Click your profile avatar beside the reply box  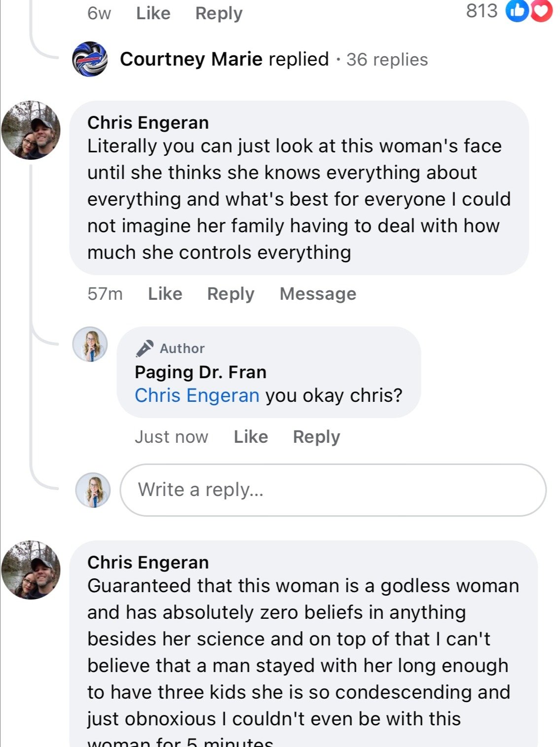tap(93, 490)
